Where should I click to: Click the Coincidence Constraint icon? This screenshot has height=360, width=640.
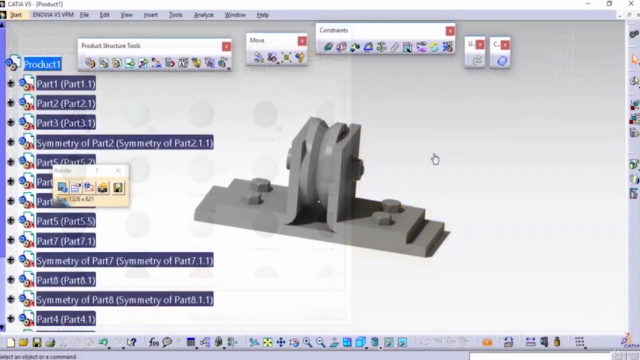[x=328, y=47]
